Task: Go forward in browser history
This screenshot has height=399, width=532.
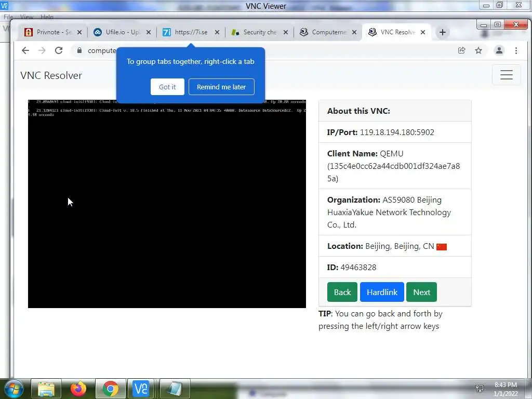Action: tap(42, 50)
